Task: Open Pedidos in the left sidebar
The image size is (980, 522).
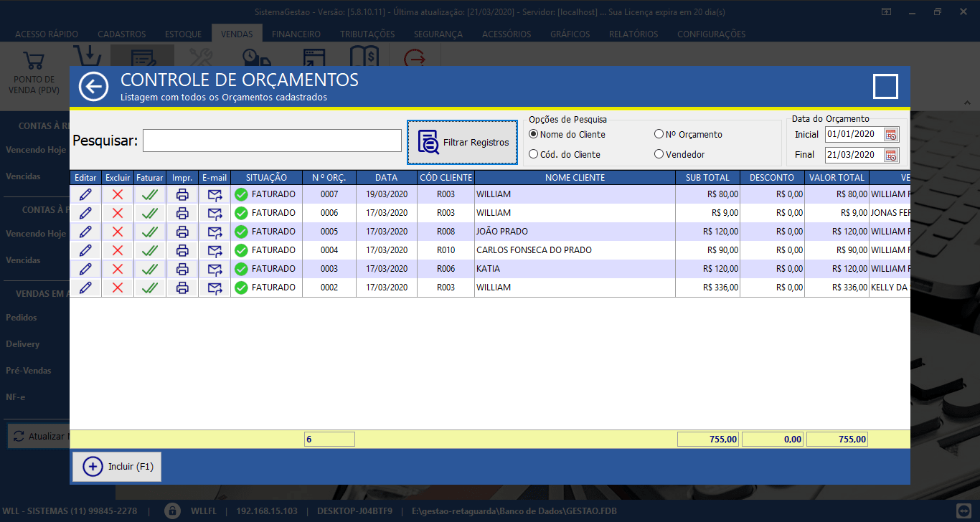Action: (21, 317)
